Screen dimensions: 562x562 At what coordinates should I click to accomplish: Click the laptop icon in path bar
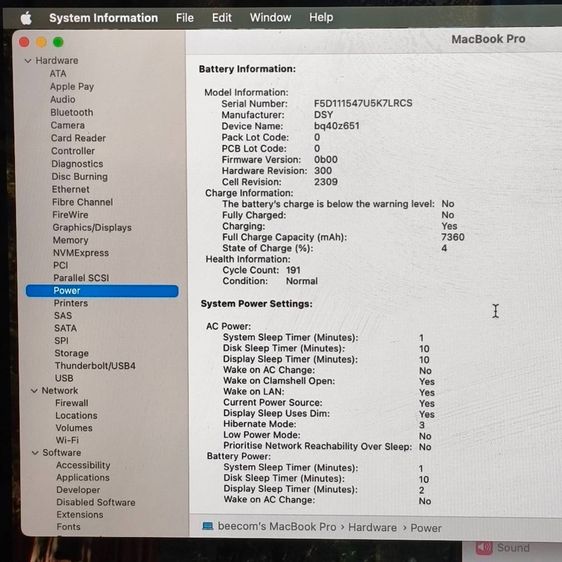tap(208, 526)
